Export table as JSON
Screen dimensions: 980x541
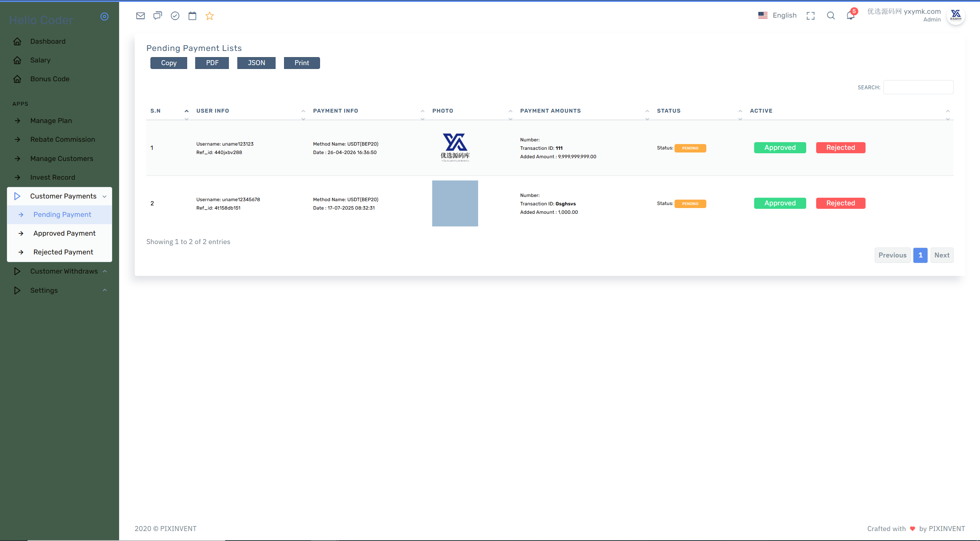(x=256, y=63)
